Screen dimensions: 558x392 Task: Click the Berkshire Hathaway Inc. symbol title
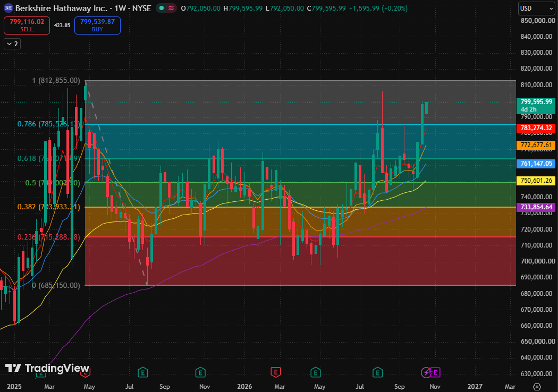click(x=61, y=8)
